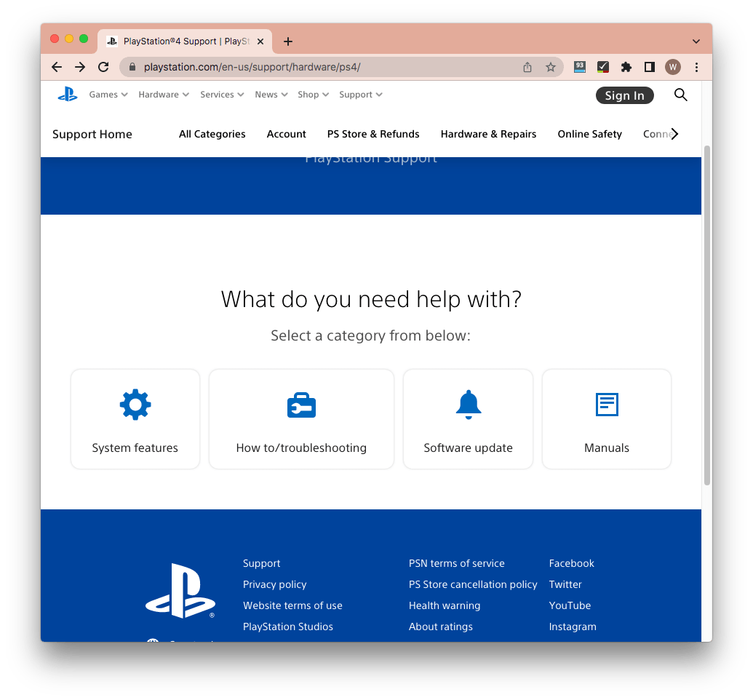This screenshot has width=753, height=700.
Task: Open the Privacy policy link
Action: point(274,584)
